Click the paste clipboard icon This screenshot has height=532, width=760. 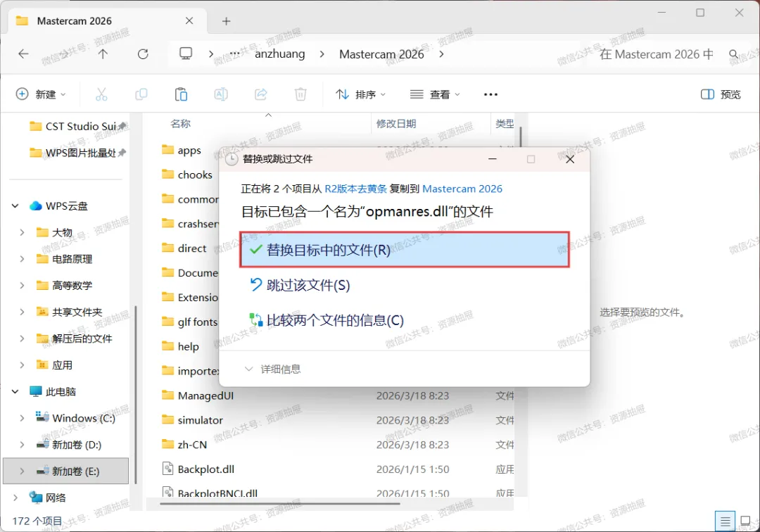tap(181, 94)
